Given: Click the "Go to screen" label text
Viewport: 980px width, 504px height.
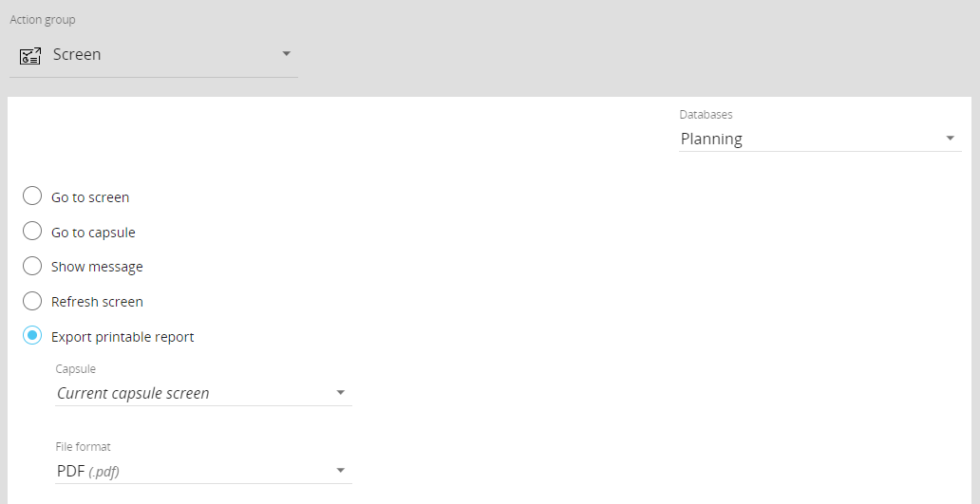Looking at the screenshot, I should (90, 197).
